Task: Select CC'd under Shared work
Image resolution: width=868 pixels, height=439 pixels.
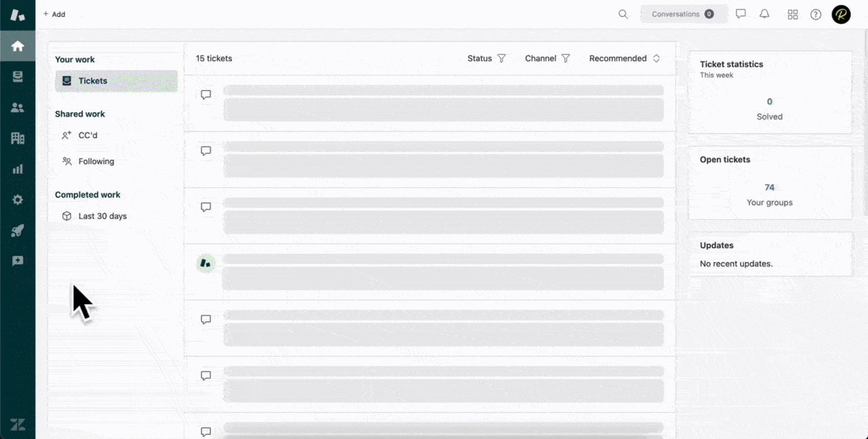Action: (87, 135)
